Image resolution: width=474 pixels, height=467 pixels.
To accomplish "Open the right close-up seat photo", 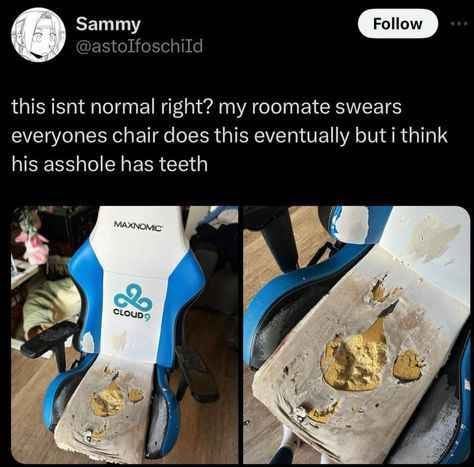I will click(357, 335).
